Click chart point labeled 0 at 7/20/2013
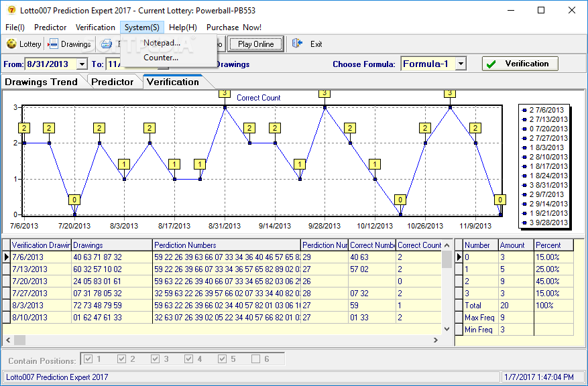 [74, 214]
